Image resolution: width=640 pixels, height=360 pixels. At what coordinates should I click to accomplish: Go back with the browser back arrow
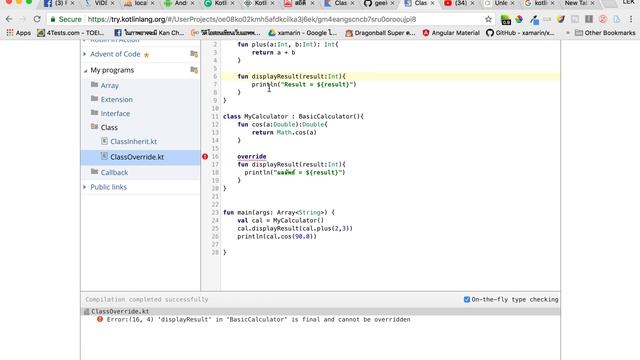point(9,19)
